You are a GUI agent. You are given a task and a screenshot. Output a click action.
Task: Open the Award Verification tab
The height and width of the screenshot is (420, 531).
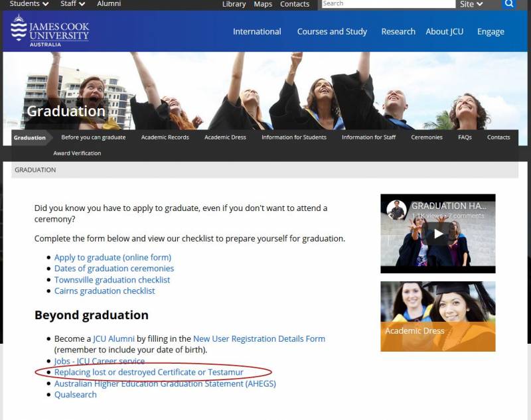pos(77,153)
